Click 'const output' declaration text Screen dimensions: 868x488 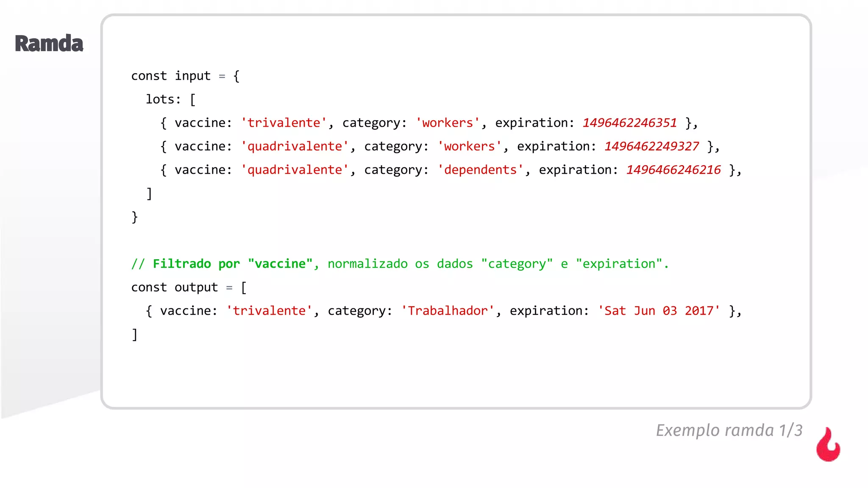174,287
